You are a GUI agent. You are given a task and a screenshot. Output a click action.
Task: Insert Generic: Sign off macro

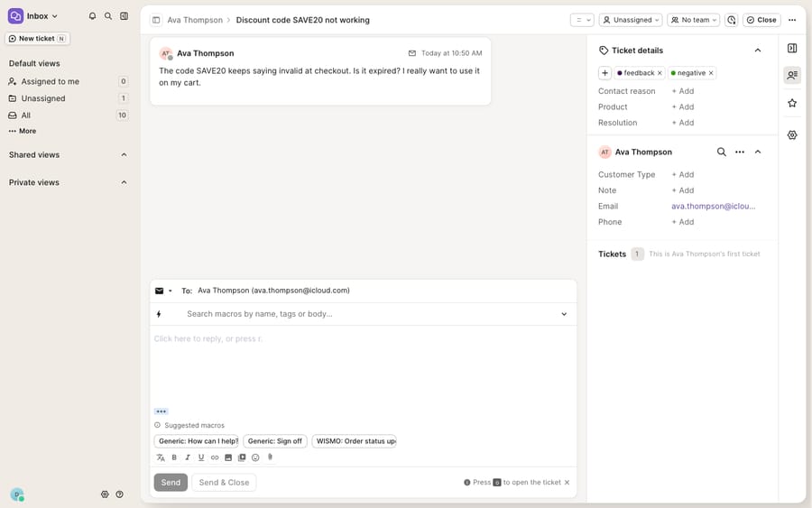tap(275, 441)
